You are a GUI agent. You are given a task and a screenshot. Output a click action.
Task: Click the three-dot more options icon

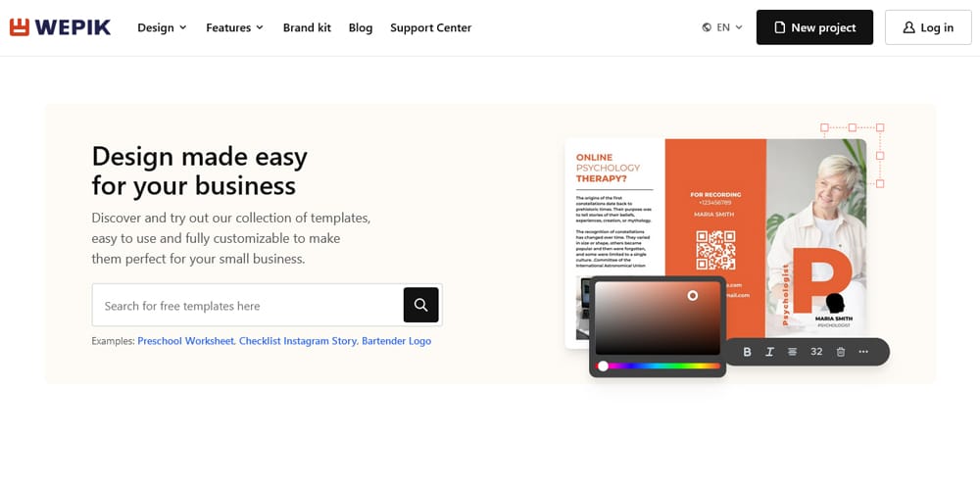pyautogui.click(x=863, y=352)
